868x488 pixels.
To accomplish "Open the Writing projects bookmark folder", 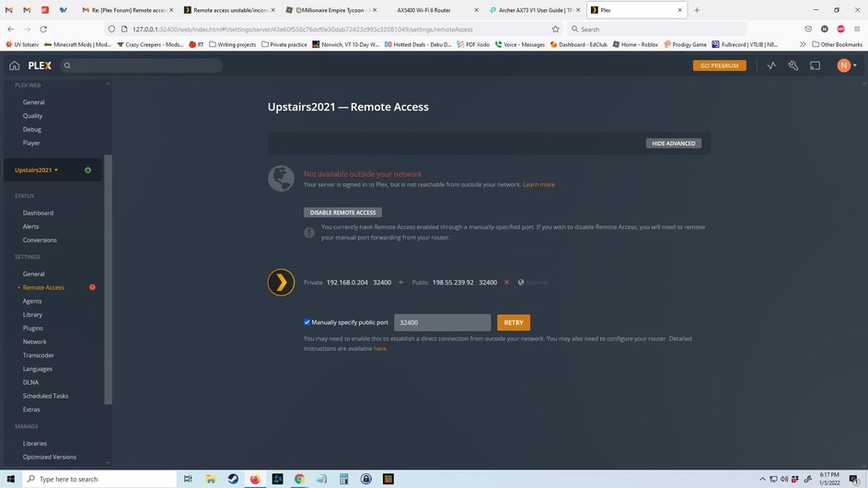I will (232, 44).
